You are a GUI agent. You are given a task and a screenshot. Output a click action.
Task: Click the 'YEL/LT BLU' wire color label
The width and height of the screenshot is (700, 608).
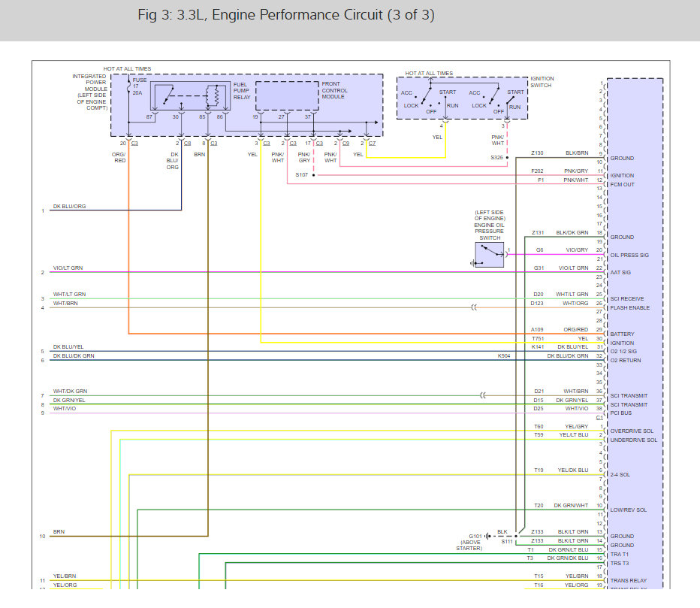[x=574, y=434]
